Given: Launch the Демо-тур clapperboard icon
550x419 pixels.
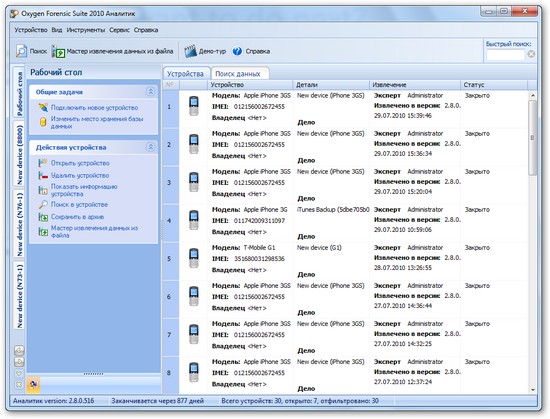Looking at the screenshot, I should [190, 51].
